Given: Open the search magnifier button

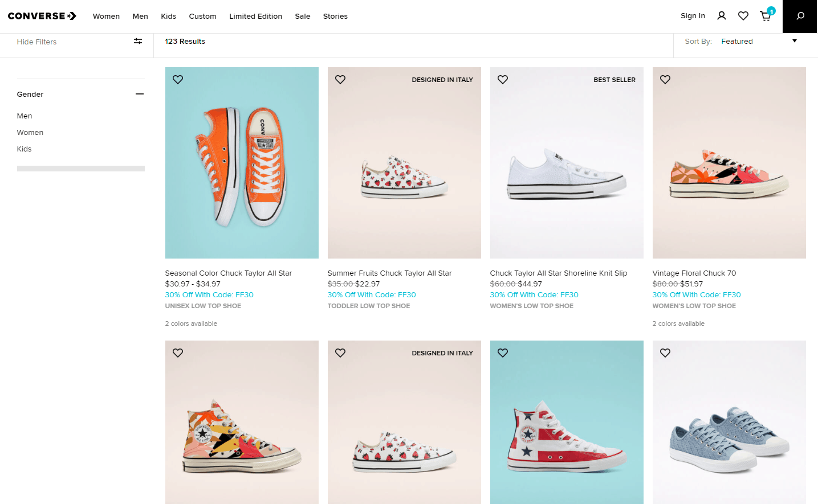Looking at the screenshot, I should point(800,16).
